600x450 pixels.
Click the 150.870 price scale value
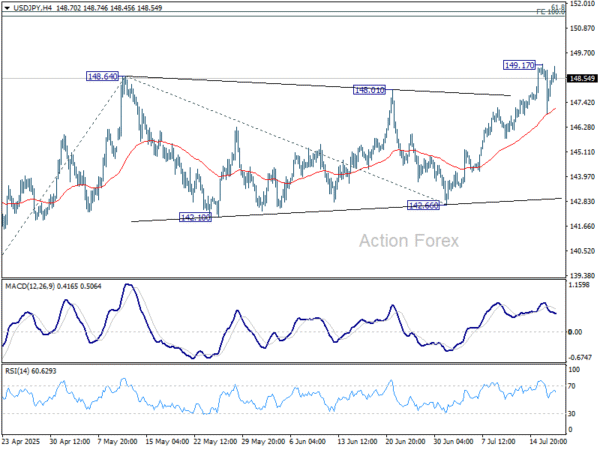pyautogui.click(x=582, y=28)
